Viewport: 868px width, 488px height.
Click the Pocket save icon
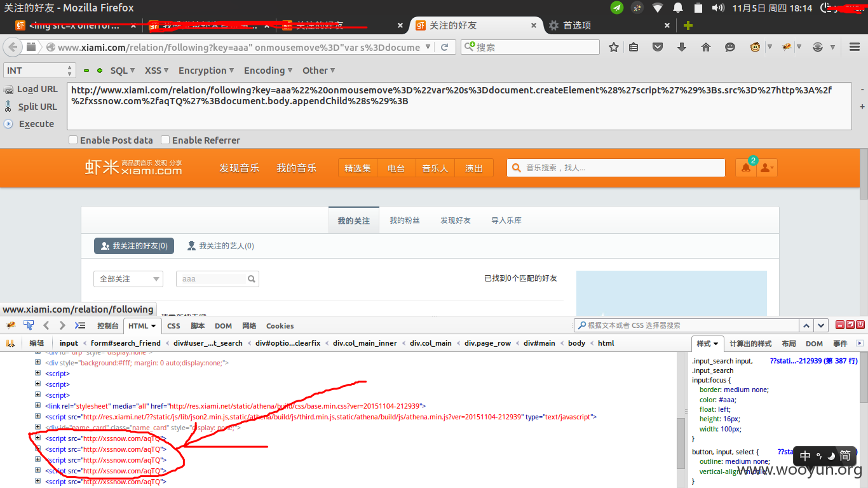[658, 47]
